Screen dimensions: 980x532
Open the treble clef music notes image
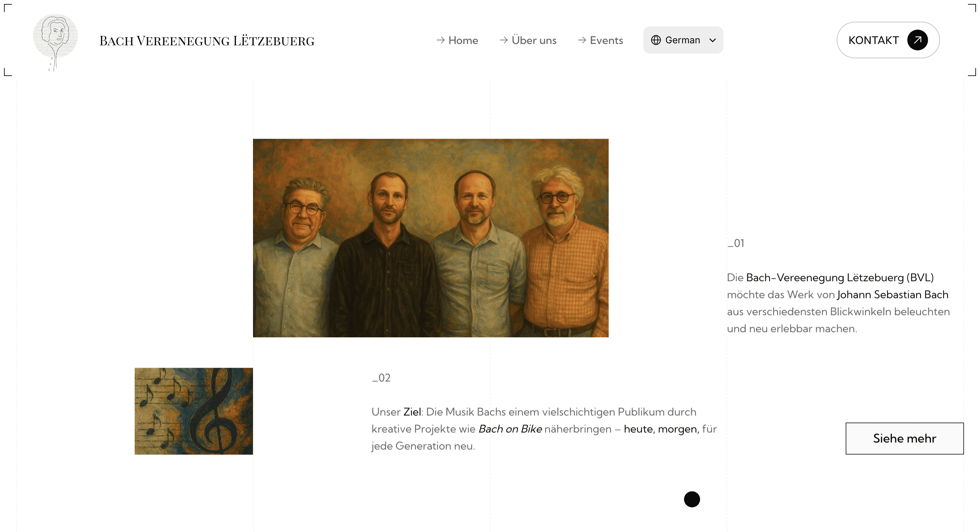click(x=194, y=411)
